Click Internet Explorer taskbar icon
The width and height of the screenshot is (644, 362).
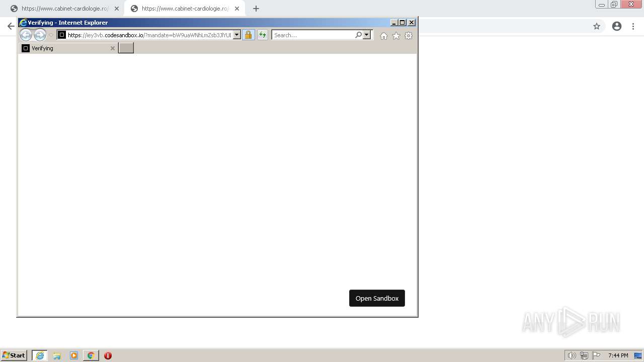tap(40, 355)
